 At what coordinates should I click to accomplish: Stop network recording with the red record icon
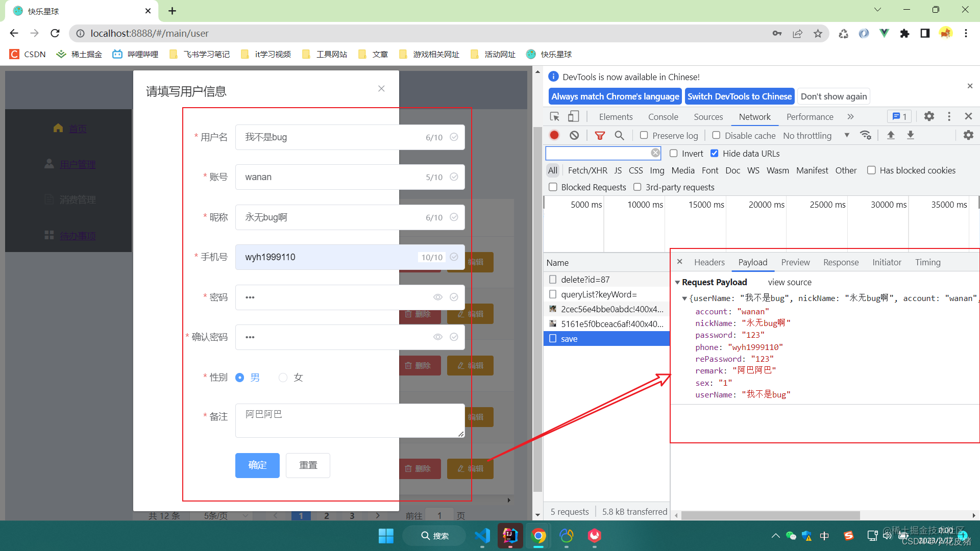click(554, 135)
